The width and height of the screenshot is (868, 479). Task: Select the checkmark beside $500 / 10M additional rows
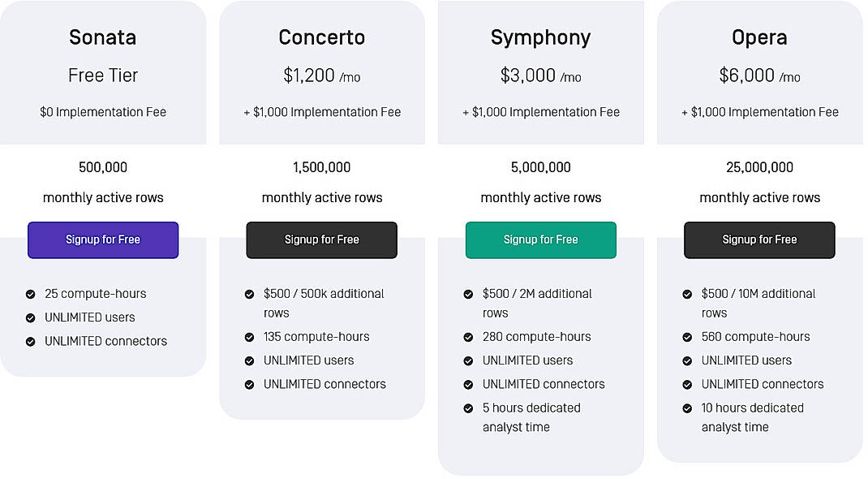[686, 294]
